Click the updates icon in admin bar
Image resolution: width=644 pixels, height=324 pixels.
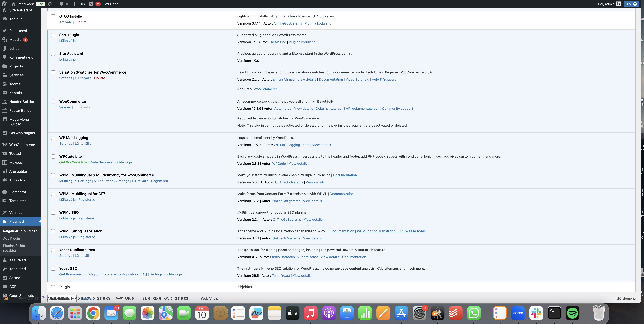[51, 4]
